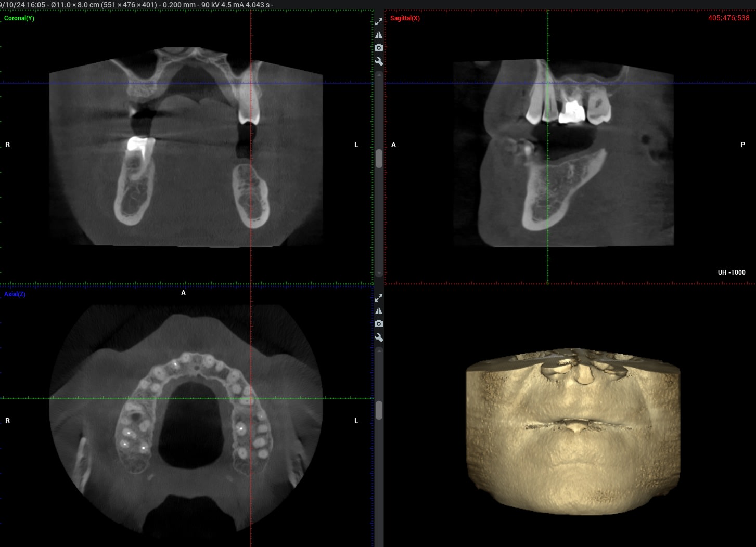Select the Coronal(Y) view label
This screenshot has width=756, height=547.
pos(19,18)
